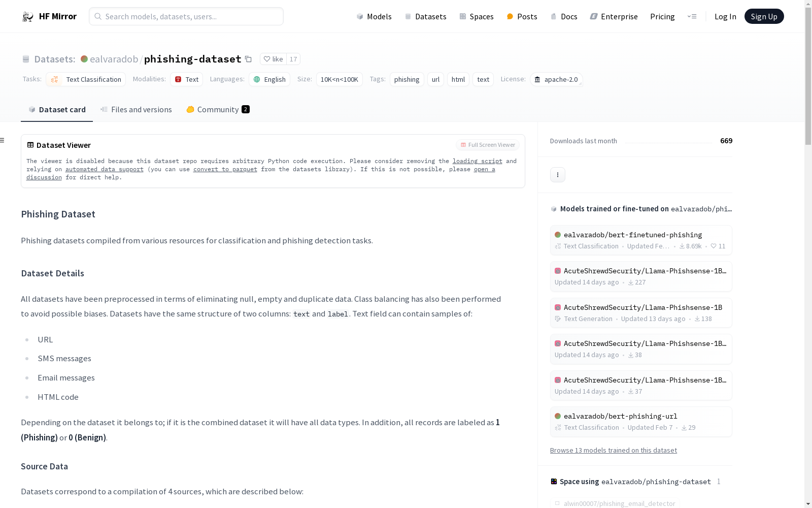
Task: Focus the search models, datasets, users field
Action: (186, 16)
